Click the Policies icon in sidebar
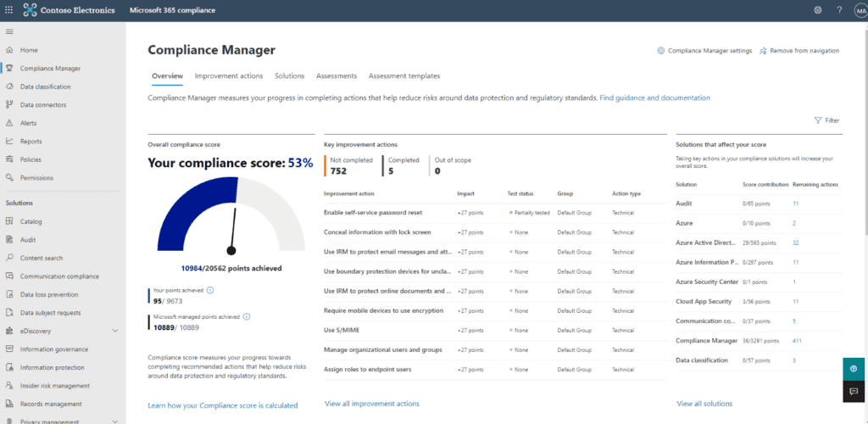Image resolution: width=868 pixels, height=424 pixels. (9, 159)
